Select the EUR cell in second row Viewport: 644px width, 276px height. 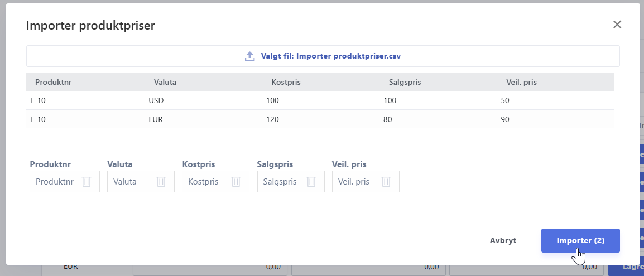pos(203,119)
